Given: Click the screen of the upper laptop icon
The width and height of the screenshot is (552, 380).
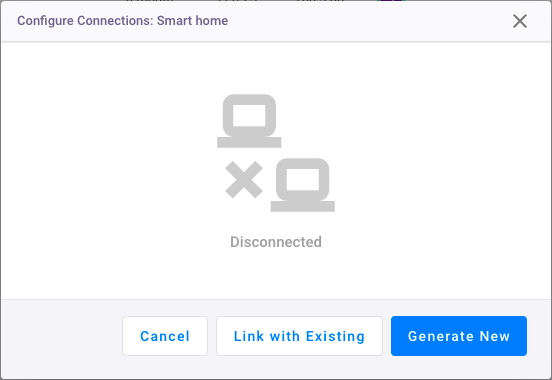Looking at the screenshot, I should [249, 115].
